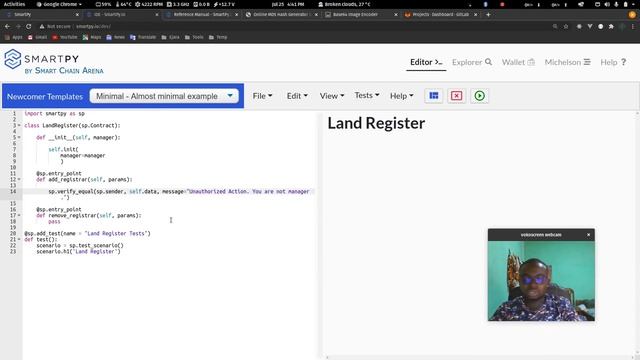Open the Help nav link with question mark

[x=613, y=62]
